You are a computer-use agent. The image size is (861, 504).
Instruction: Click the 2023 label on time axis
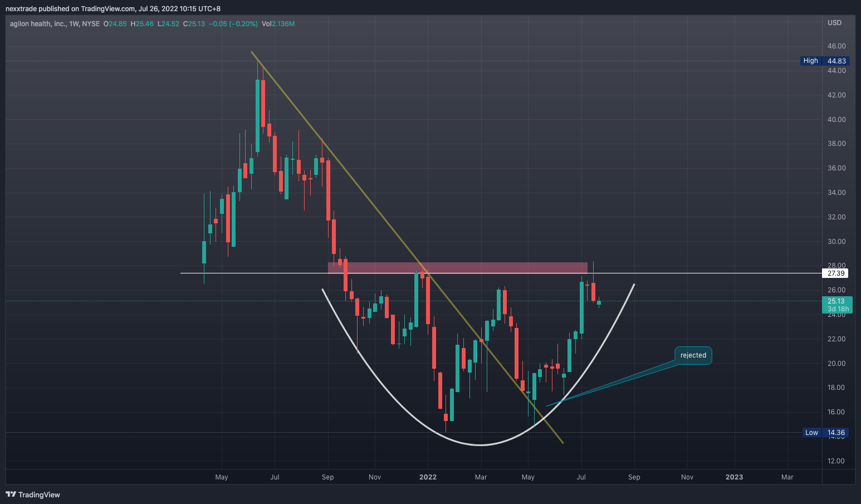734,477
